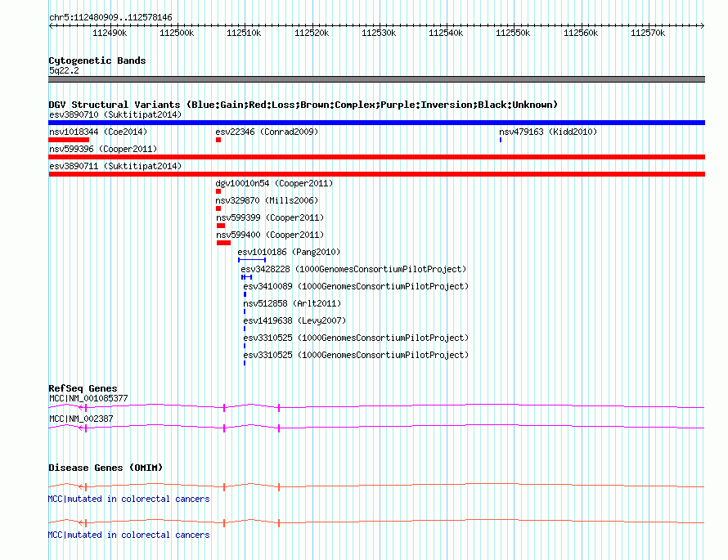This screenshot has width=728, height=560.
Task: Open variant esv3410089 label
Action: 356,286
